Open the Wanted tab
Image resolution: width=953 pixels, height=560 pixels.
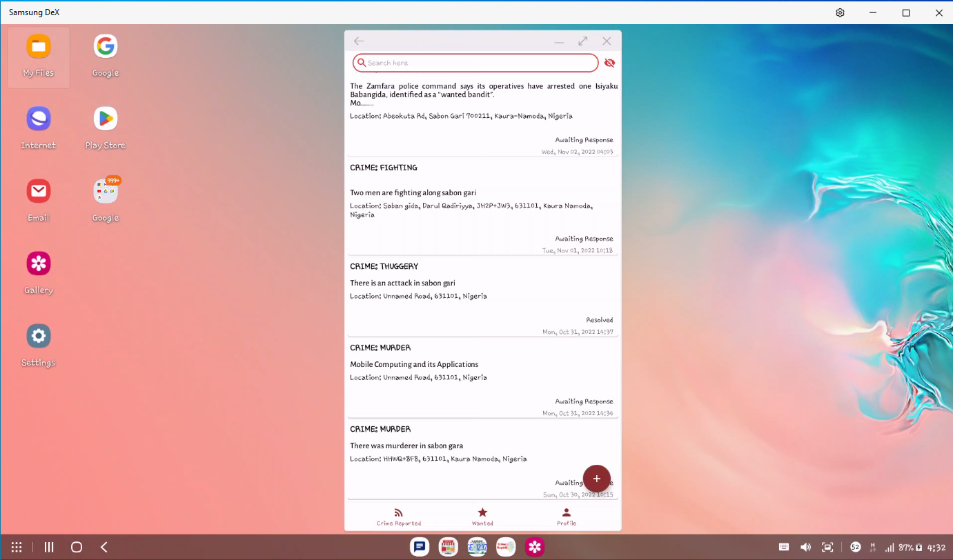[482, 517]
